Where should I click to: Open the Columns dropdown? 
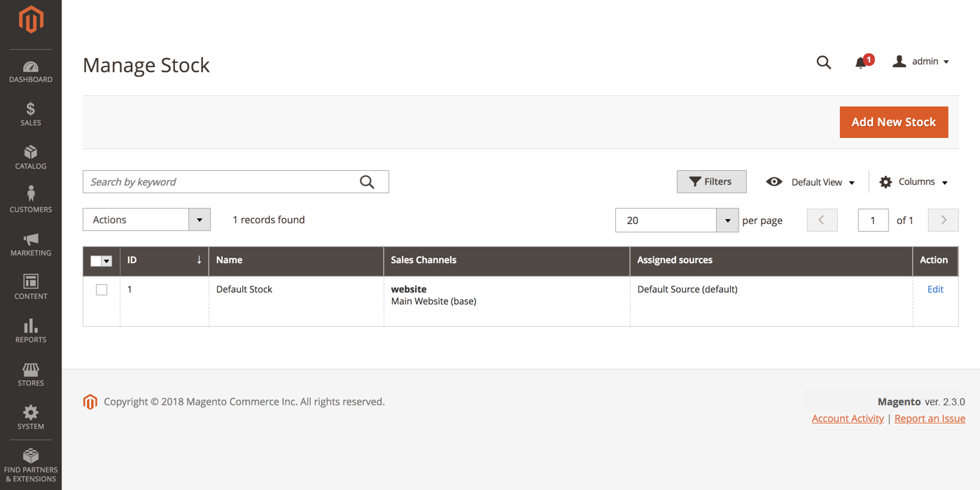pyautogui.click(x=913, y=182)
